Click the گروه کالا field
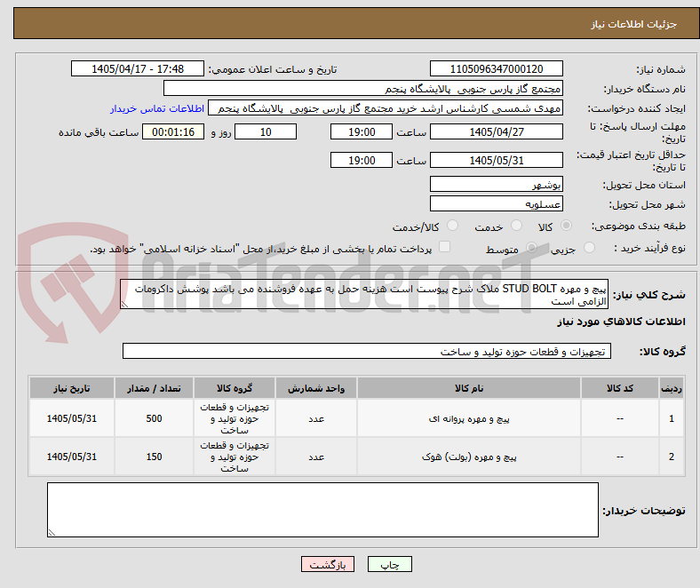 [367, 351]
